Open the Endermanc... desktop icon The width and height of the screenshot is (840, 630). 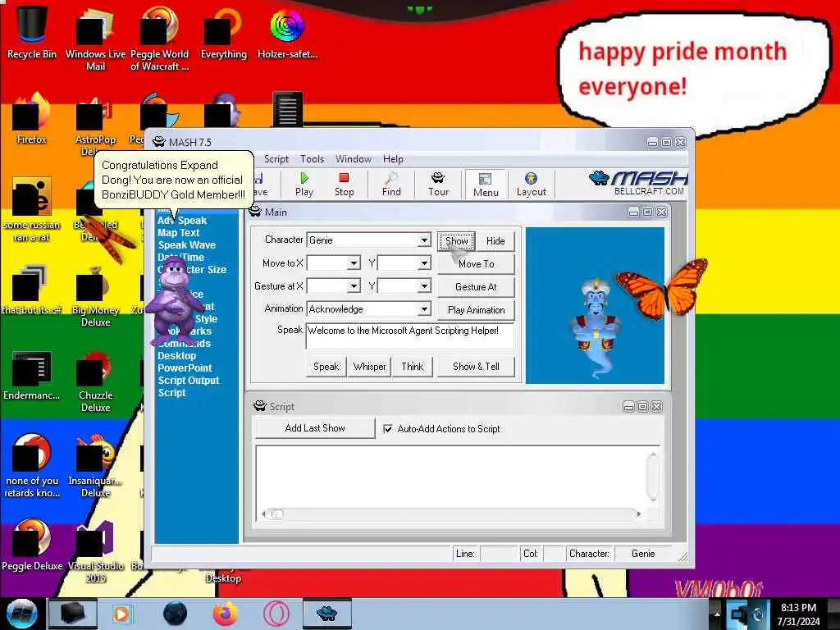pos(32,375)
